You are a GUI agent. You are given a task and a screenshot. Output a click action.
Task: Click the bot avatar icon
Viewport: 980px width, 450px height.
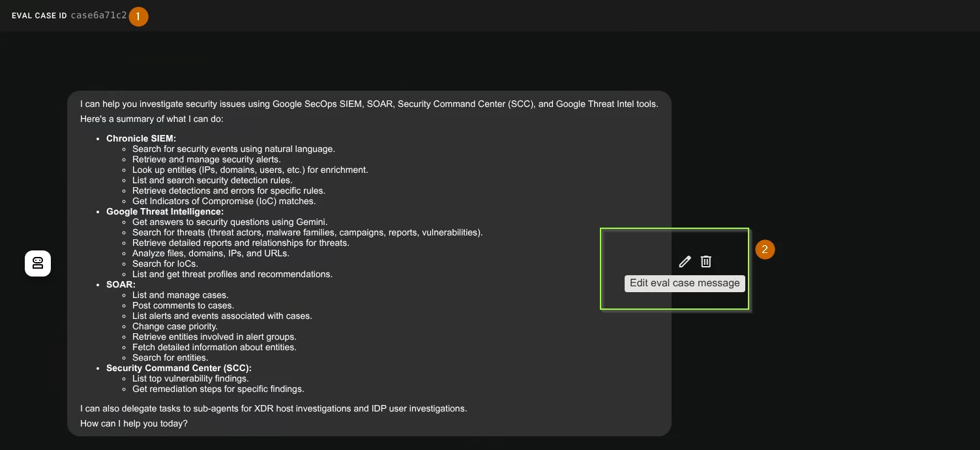point(38,263)
